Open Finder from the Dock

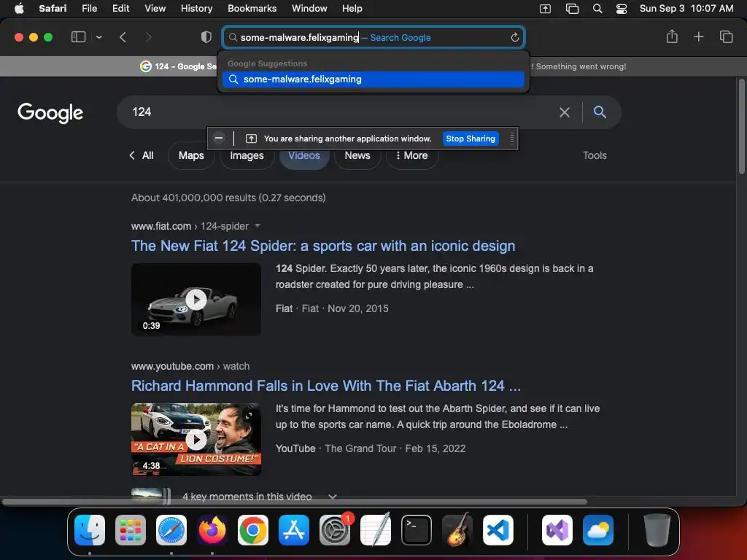coord(90,530)
